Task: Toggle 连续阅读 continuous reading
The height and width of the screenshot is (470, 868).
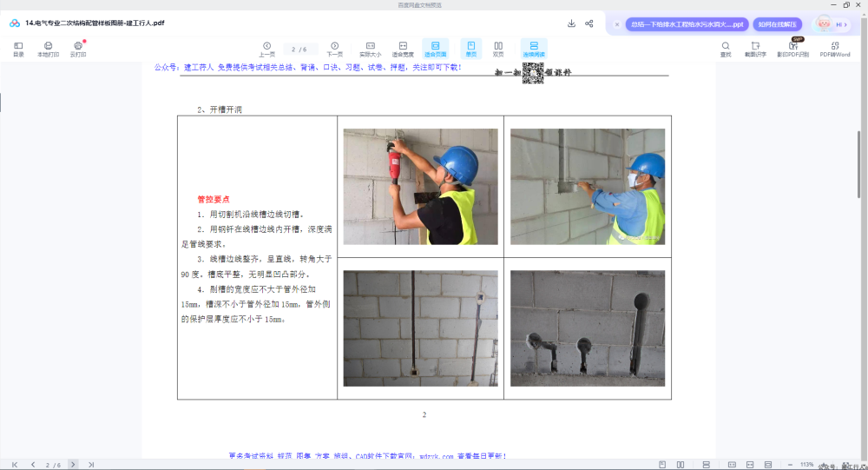Action: click(x=534, y=49)
